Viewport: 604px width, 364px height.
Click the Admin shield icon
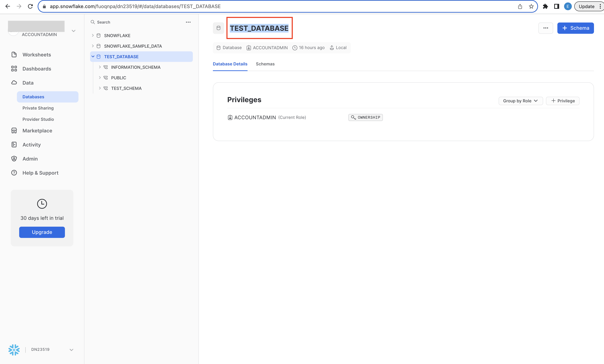tap(14, 159)
